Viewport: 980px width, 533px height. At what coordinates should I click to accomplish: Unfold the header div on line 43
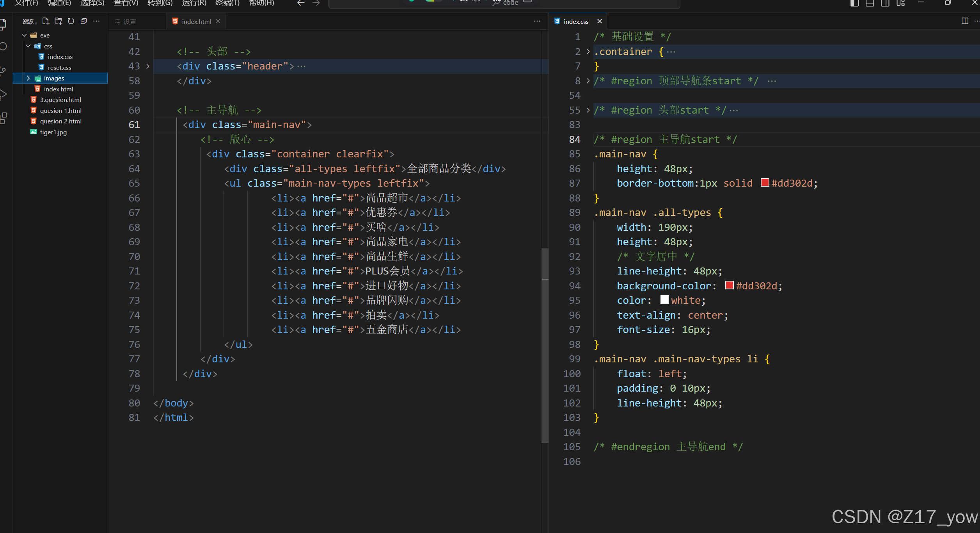[x=148, y=66]
